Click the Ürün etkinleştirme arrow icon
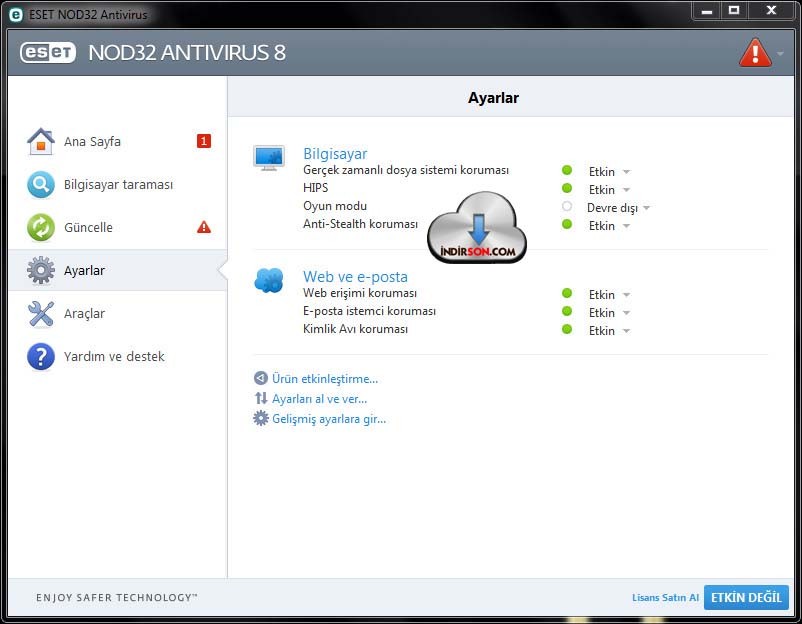 click(260, 378)
